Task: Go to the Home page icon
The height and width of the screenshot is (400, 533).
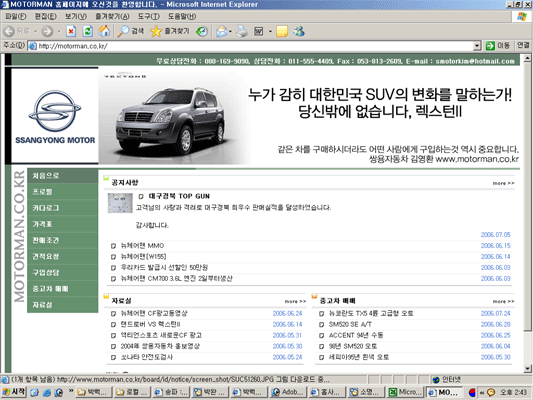Action: tap(104, 31)
